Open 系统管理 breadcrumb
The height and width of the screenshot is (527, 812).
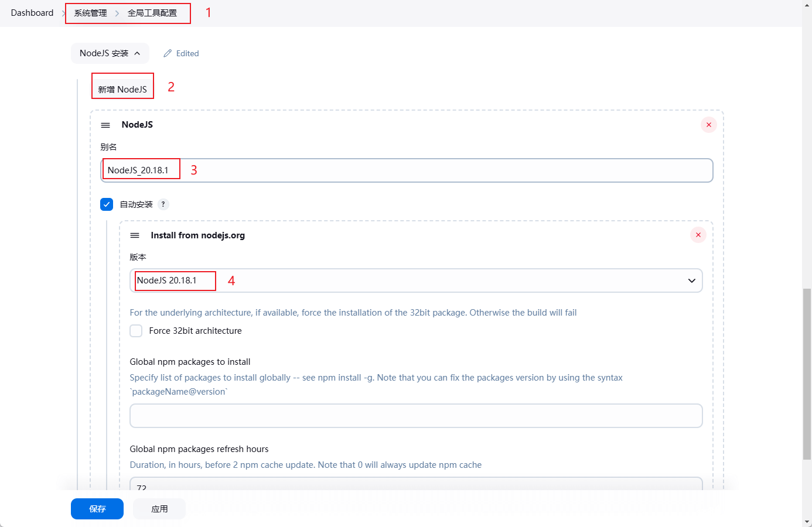pos(90,13)
